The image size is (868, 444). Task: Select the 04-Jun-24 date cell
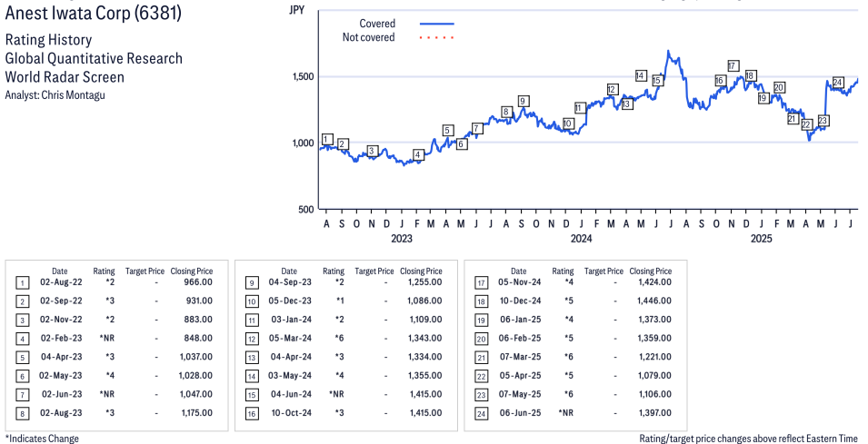[x=291, y=394]
